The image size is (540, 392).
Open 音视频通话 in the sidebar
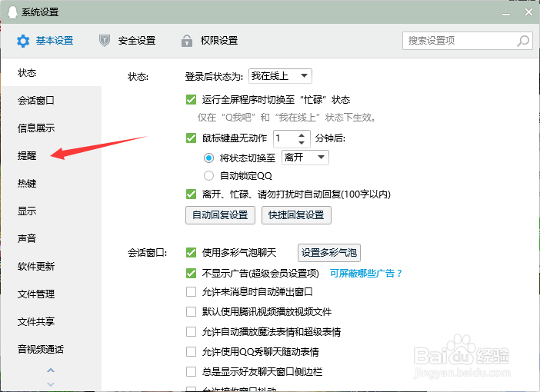(x=52, y=349)
